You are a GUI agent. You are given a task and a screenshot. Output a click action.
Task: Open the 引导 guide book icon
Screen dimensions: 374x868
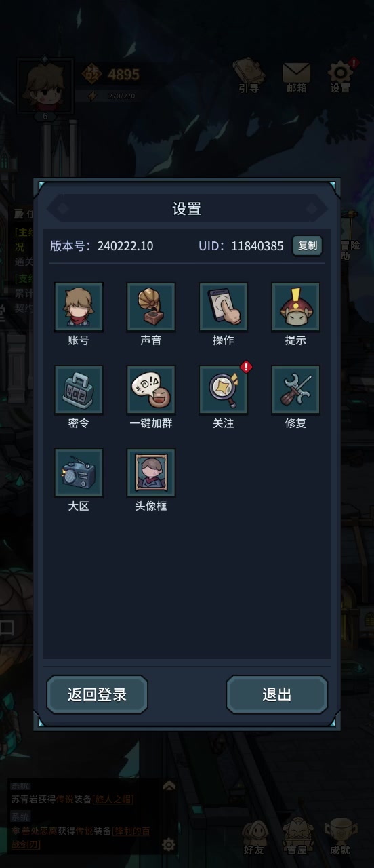[249, 76]
